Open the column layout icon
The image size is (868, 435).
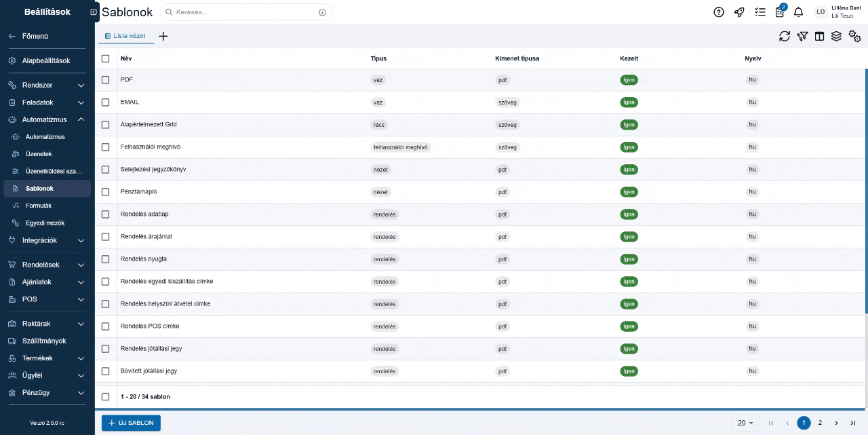tap(819, 37)
